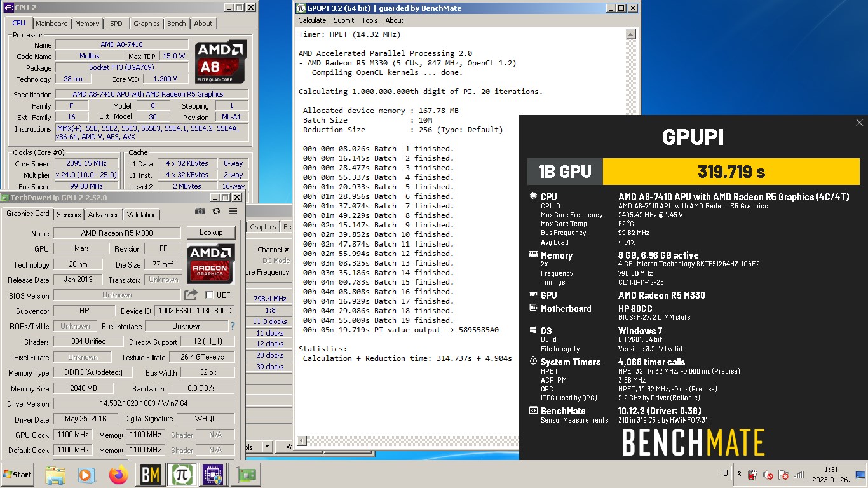Open the Calculate menu in GPUPI

click(313, 20)
